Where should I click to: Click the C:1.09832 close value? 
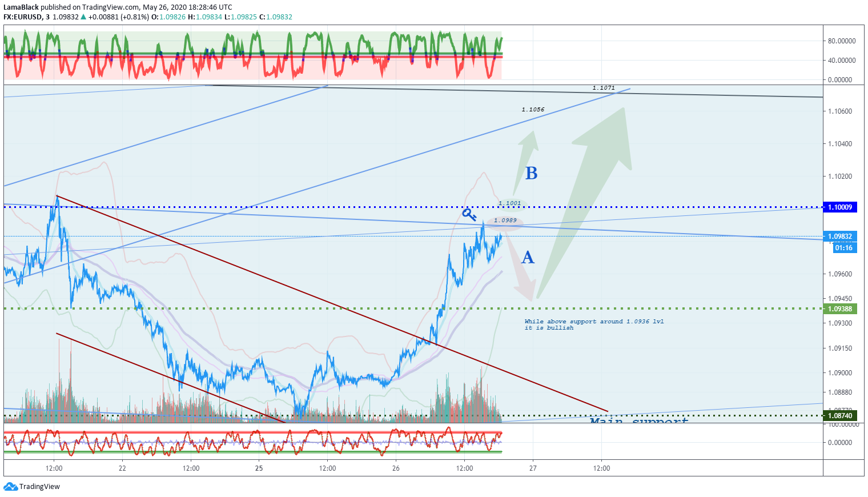[276, 17]
